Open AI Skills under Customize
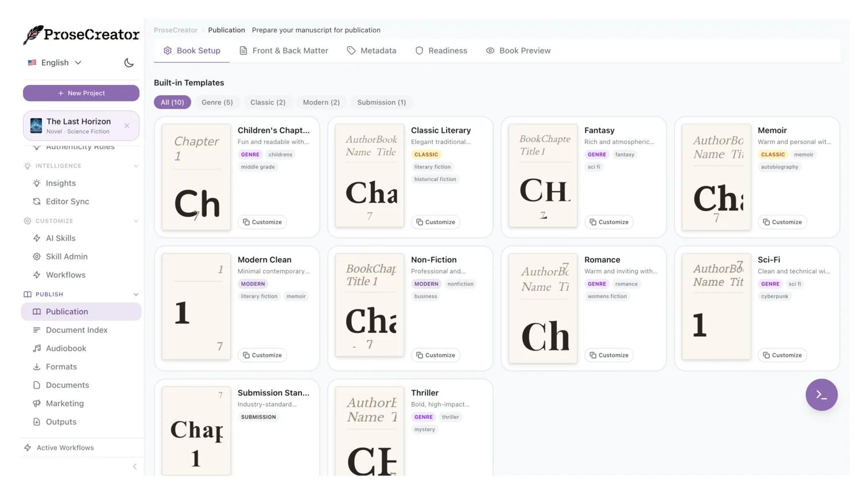This screenshot has height=494, width=868. [60, 239]
